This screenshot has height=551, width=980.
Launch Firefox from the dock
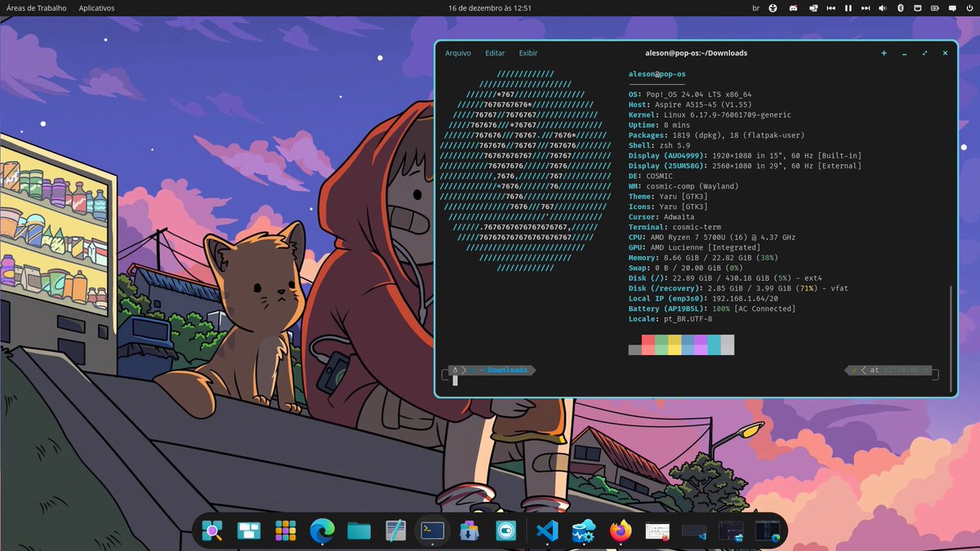click(621, 532)
